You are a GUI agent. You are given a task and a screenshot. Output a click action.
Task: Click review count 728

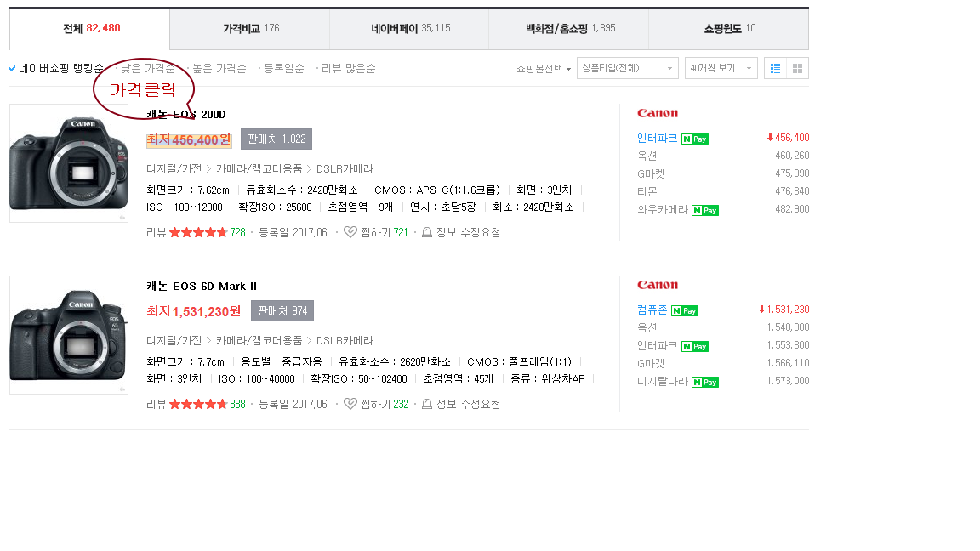click(237, 232)
